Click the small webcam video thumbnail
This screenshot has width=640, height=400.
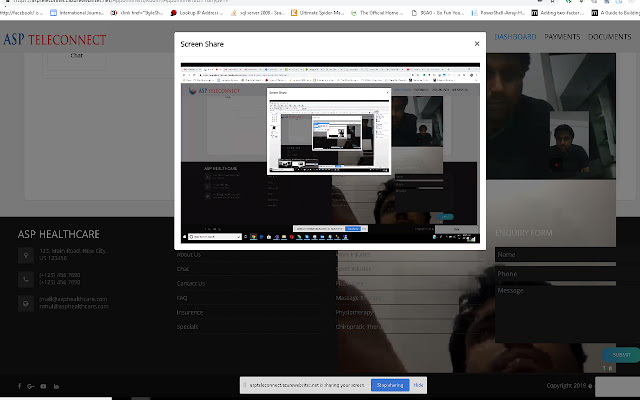[x=569, y=142]
